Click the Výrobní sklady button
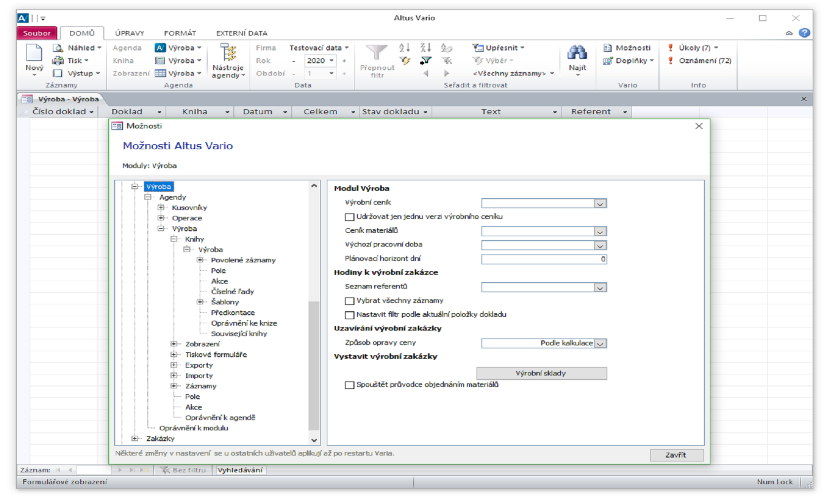 coord(541,373)
